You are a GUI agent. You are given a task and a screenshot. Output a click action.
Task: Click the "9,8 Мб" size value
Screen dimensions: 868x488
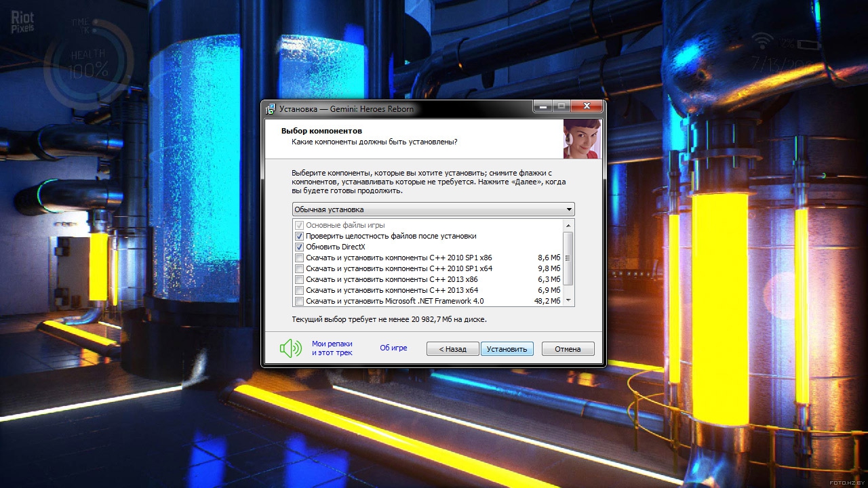click(x=549, y=268)
